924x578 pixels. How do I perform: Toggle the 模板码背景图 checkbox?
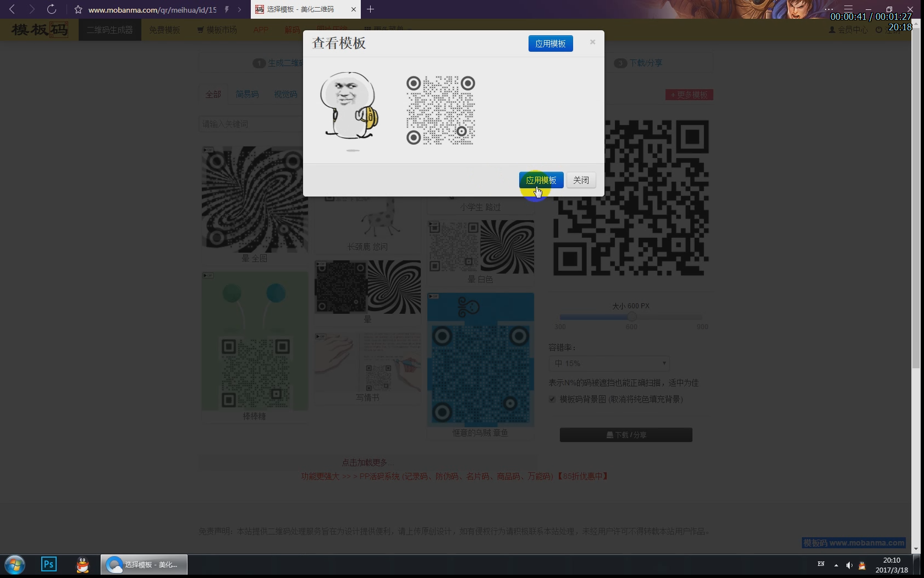coord(552,399)
